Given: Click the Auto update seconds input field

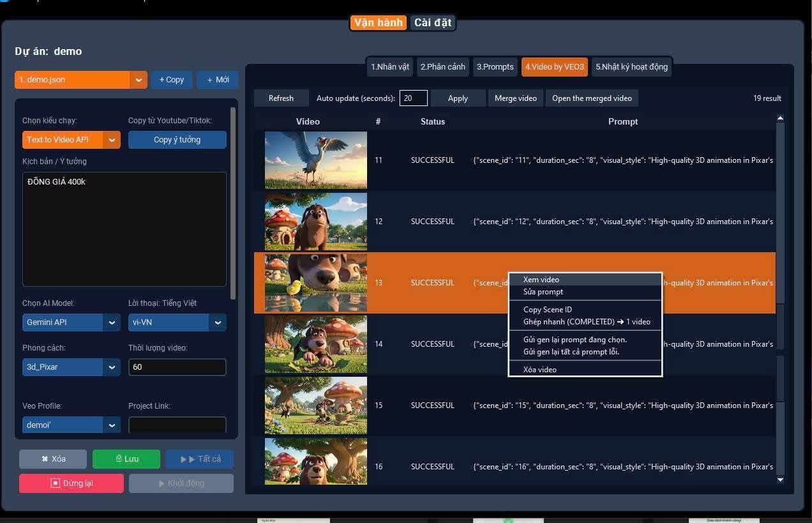Looking at the screenshot, I should [x=413, y=98].
